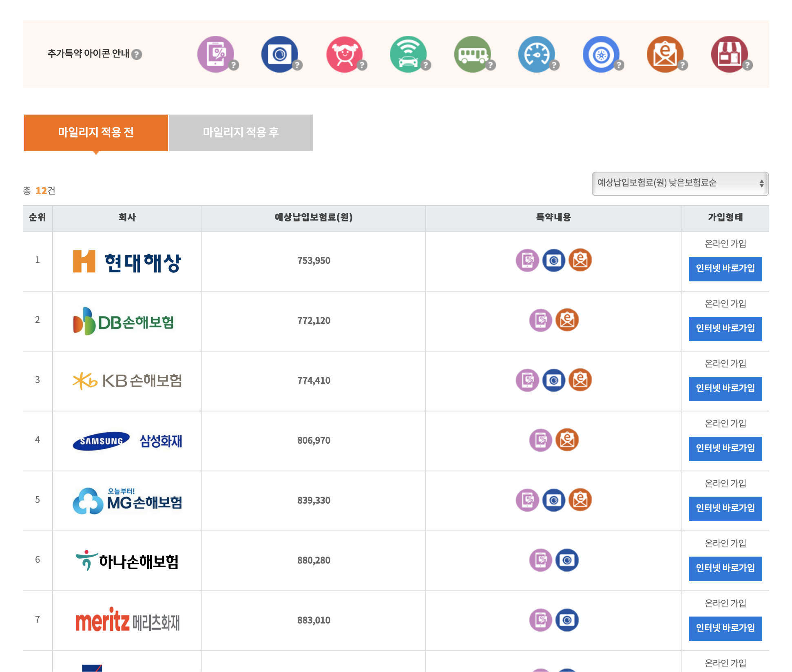This screenshot has height=672, width=792.
Task: Open the orange e-mail envelope icon in legend
Action: click(665, 54)
